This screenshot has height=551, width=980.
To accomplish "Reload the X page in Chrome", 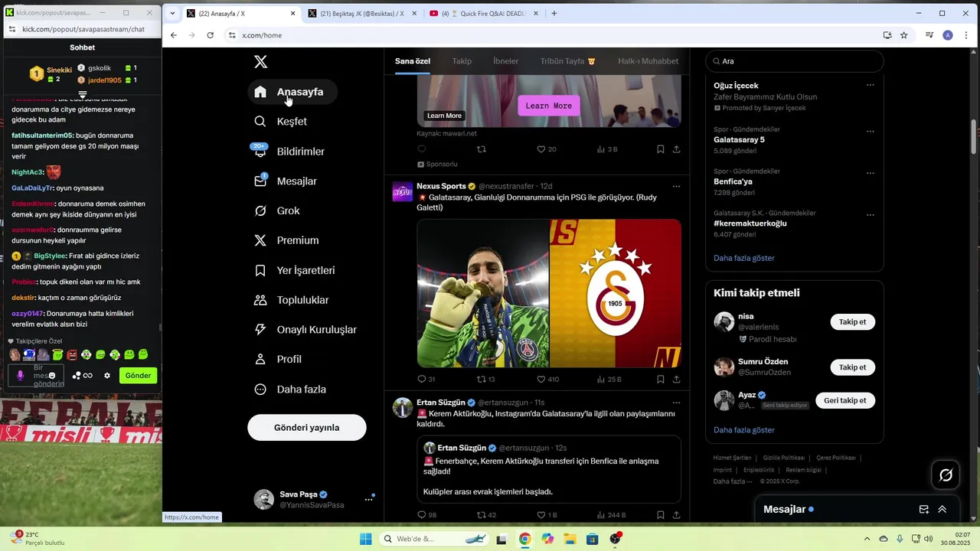I will coord(211,35).
